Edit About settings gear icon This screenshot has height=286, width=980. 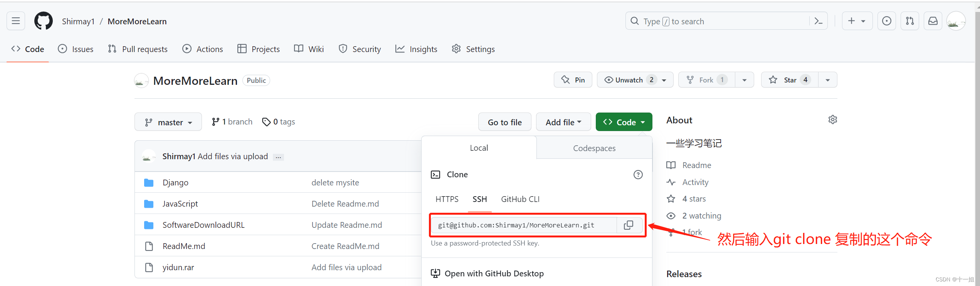[832, 119]
